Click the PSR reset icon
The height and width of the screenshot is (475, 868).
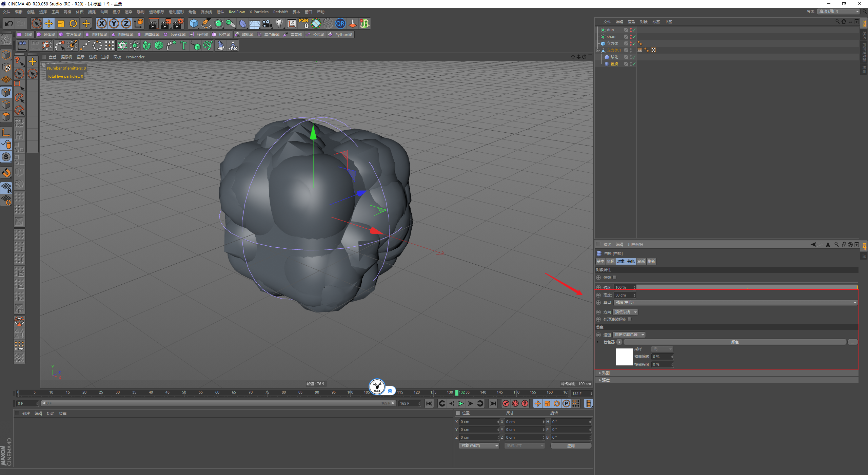point(303,23)
